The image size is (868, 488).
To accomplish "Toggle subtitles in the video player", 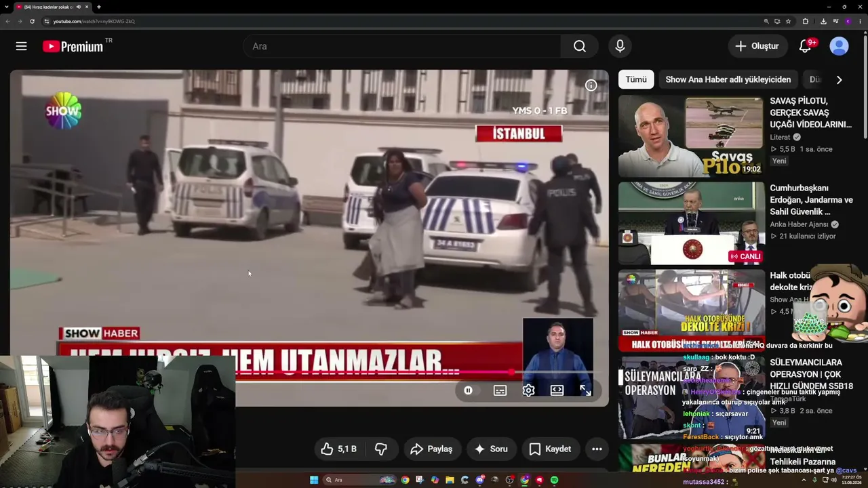I will tap(500, 390).
